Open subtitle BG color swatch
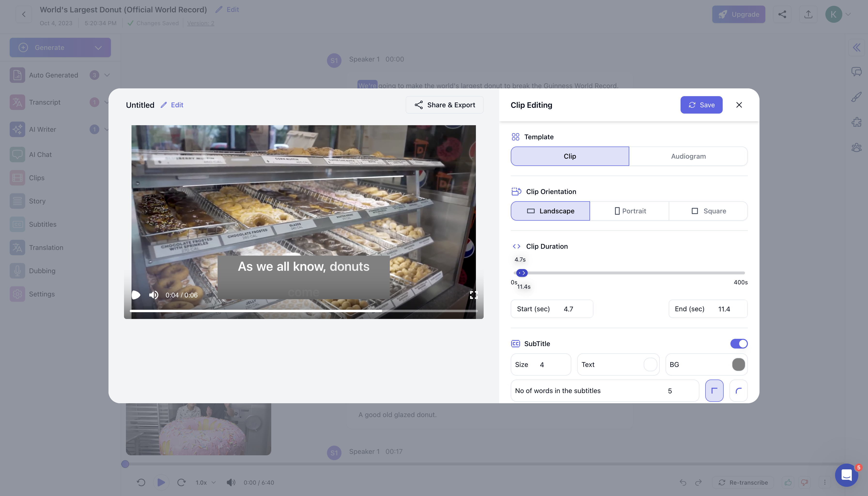 738,364
